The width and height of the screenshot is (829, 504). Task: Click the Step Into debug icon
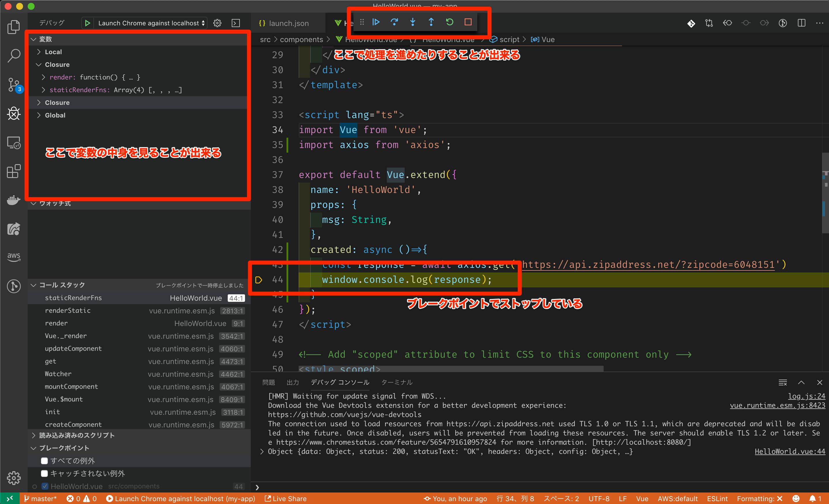tap(412, 22)
